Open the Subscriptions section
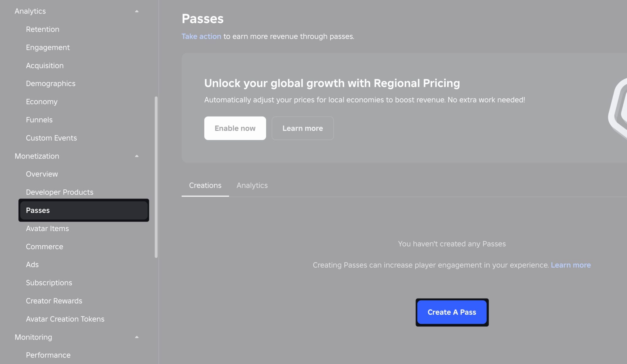The width and height of the screenshot is (627, 364). click(x=49, y=283)
